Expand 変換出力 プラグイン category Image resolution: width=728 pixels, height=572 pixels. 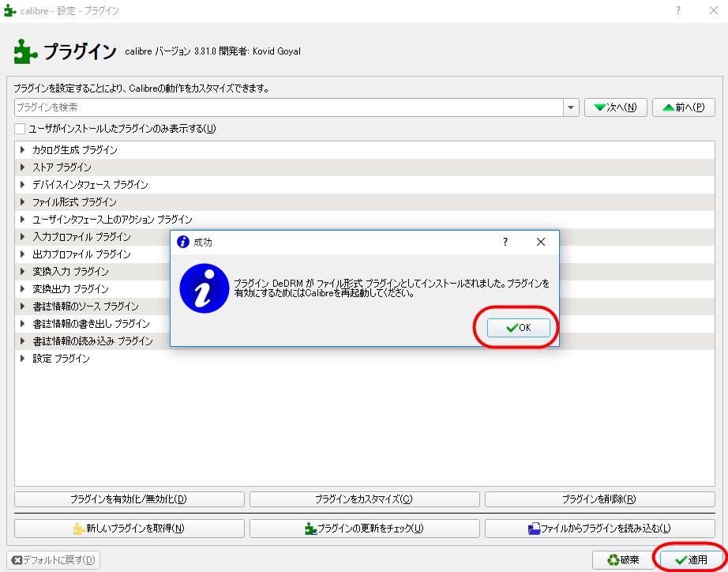(22, 288)
